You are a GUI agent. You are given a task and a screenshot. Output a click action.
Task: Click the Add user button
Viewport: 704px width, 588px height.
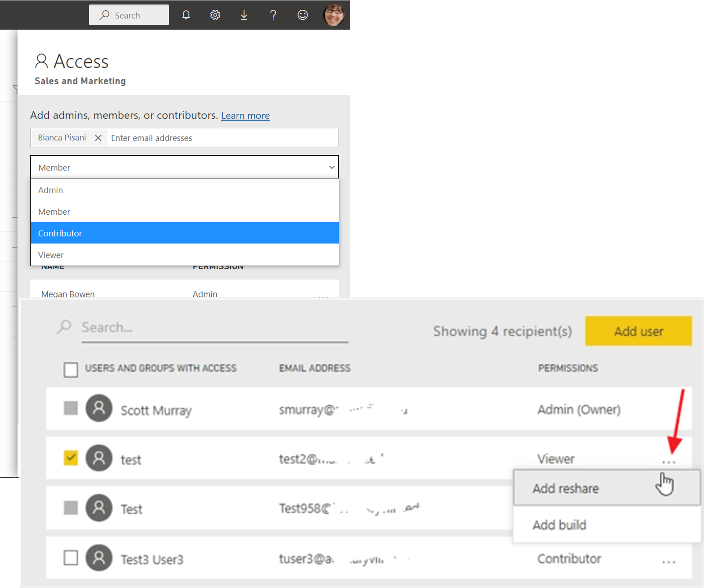(x=638, y=331)
